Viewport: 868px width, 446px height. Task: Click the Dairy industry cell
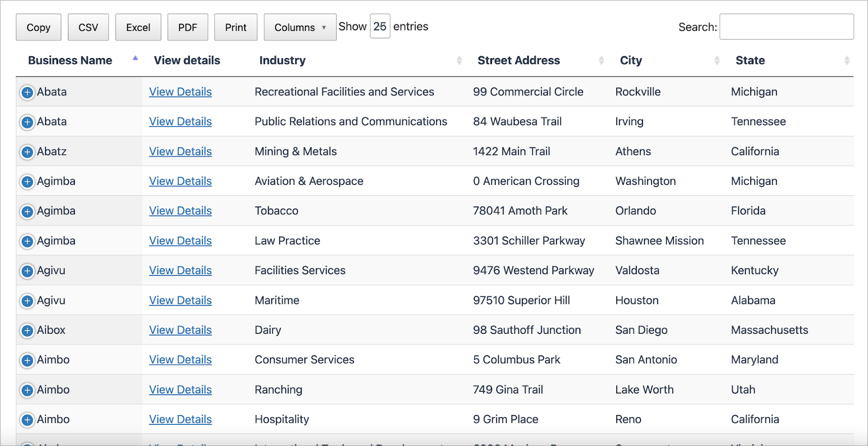tap(268, 330)
